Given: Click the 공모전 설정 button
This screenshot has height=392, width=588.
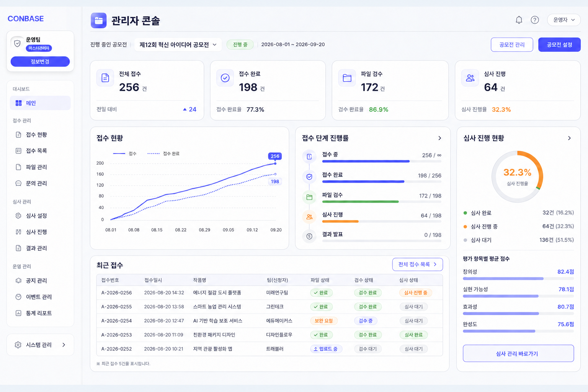Looking at the screenshot, I should pos(559,45).
